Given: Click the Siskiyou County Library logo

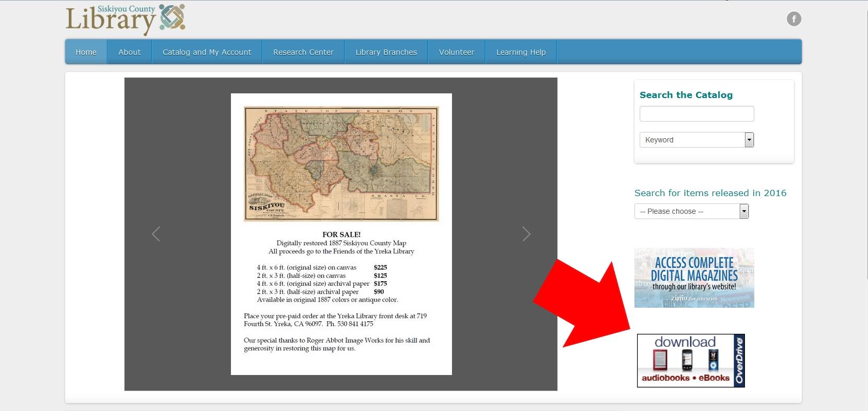Looking at the screenshot, I should [x=126, y=19].
